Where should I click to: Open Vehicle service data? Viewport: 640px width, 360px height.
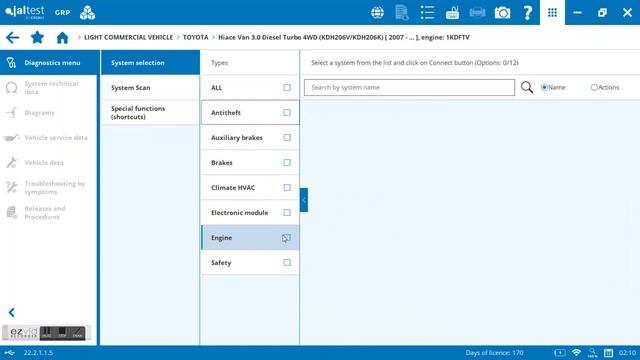click(x=49, y=138)
